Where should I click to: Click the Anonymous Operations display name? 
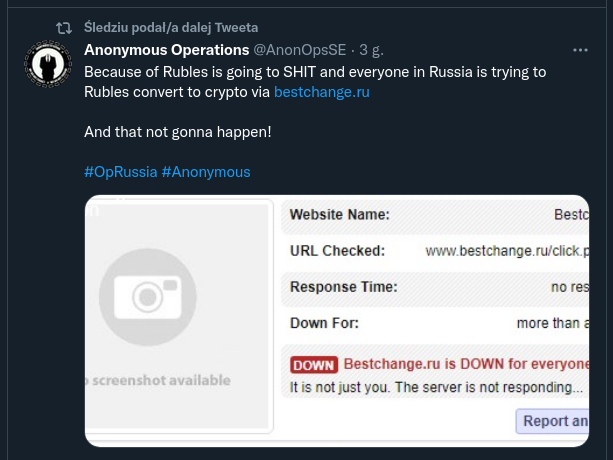167,50
